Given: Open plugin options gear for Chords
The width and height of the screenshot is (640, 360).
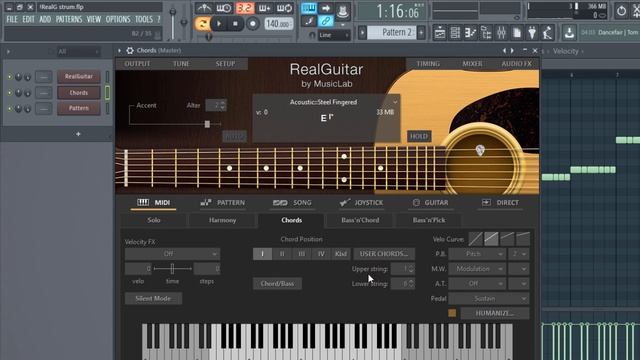Looking at the screenshot, I should pyautogui.click(x=130, y=51).
